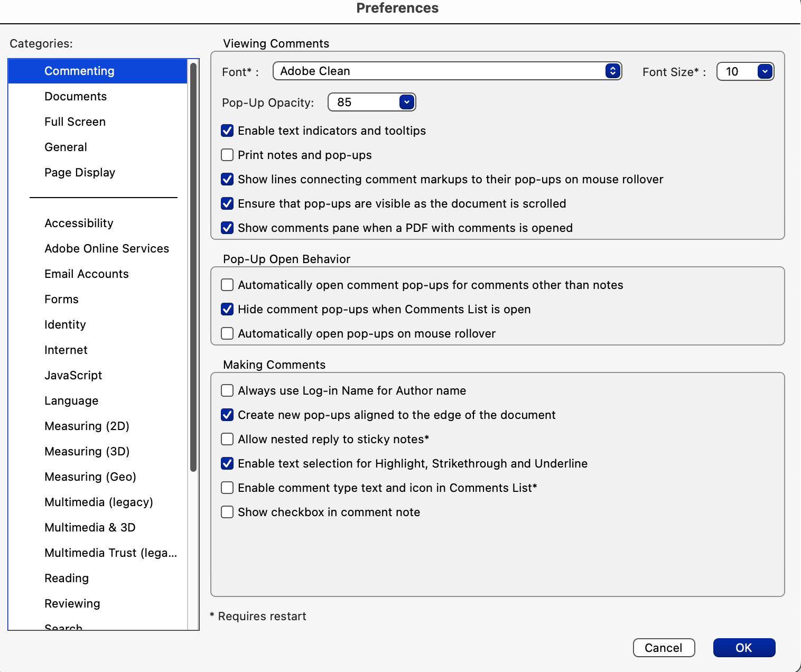Switch to the Accessibility category
The image size is (801, 672).
pyautogui.click(x=79, y=223)
